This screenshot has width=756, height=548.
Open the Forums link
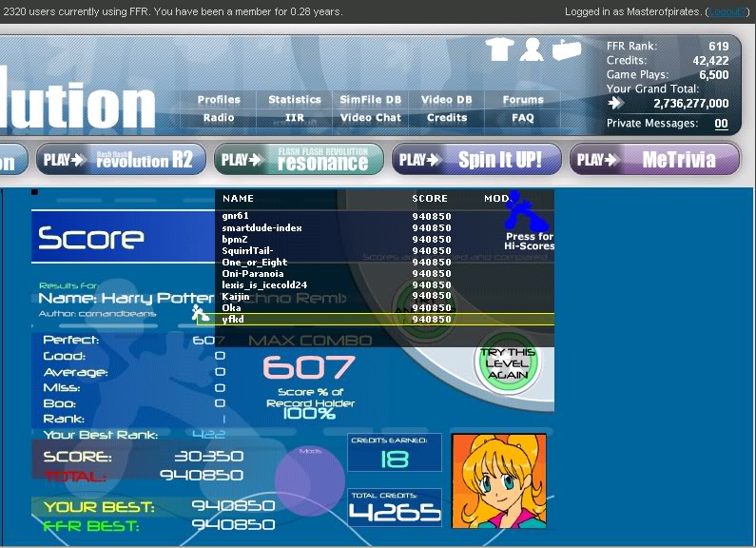[523, 100]
